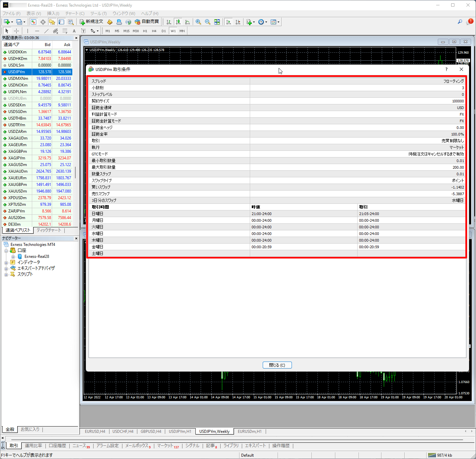The image size is (476, 459).
Task: Zoom in on the chart
Action: tap(198, 22)
